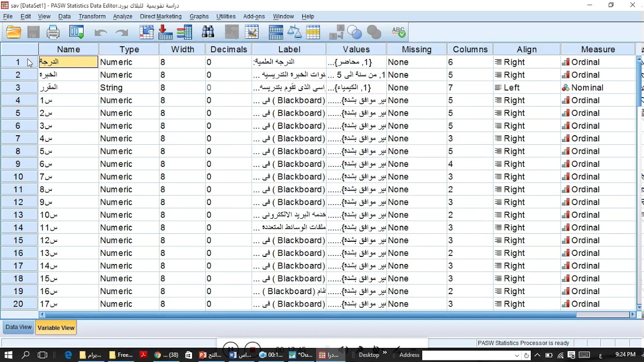The width and height of the screenshot is (644, 362).
Task: Save this document via floppy icon
Action: click(33, 33)
